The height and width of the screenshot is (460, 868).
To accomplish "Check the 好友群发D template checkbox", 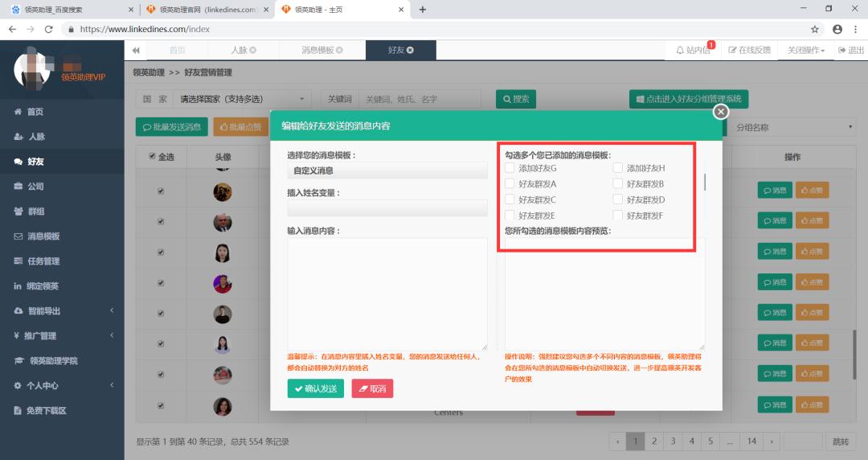I will 618,199.
